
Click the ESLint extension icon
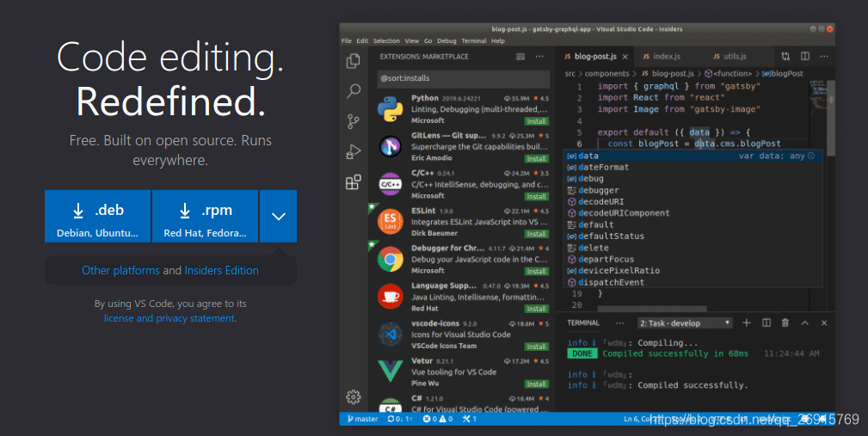click(x=391, y=222)
